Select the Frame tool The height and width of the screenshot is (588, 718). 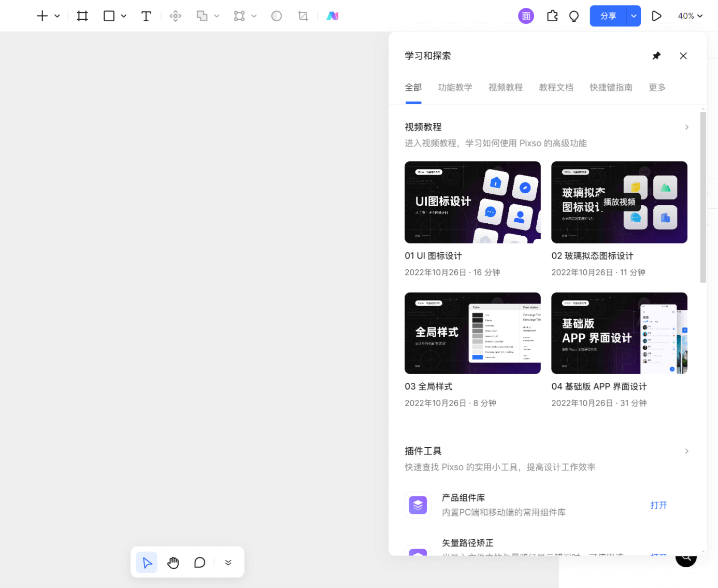pyautogui.click(x=82, y=16)
